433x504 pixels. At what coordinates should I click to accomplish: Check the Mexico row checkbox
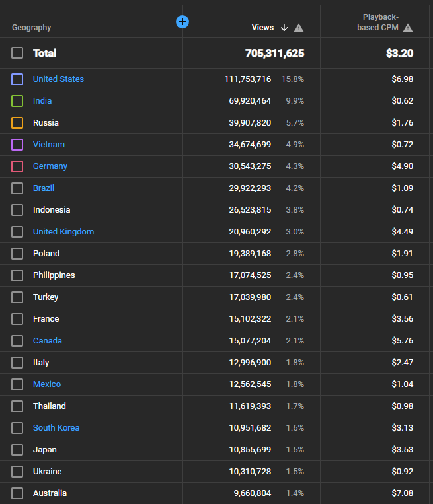click(x=17, y=384)
